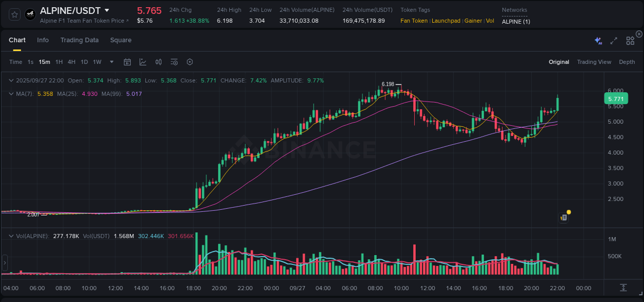
Task: Favorite ALPINE/USDT with the star
Action: click(x=14, y=14)
